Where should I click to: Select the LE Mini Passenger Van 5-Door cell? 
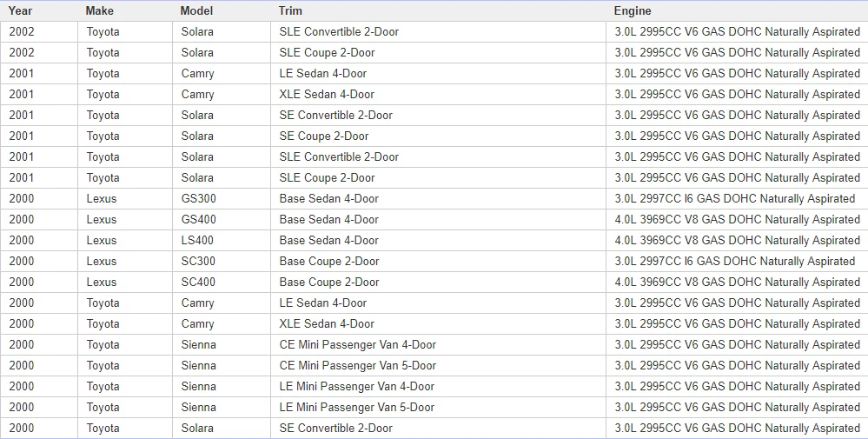click(439, 408)
